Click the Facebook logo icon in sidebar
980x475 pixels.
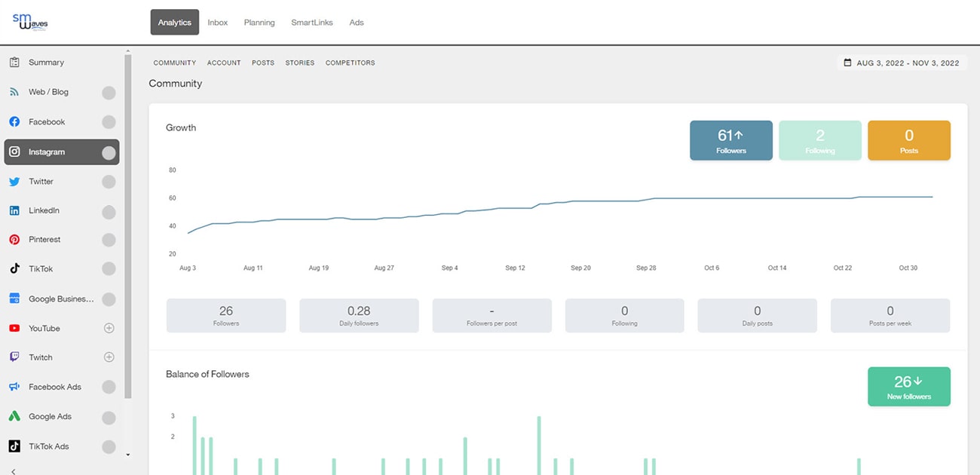(14, 122)
